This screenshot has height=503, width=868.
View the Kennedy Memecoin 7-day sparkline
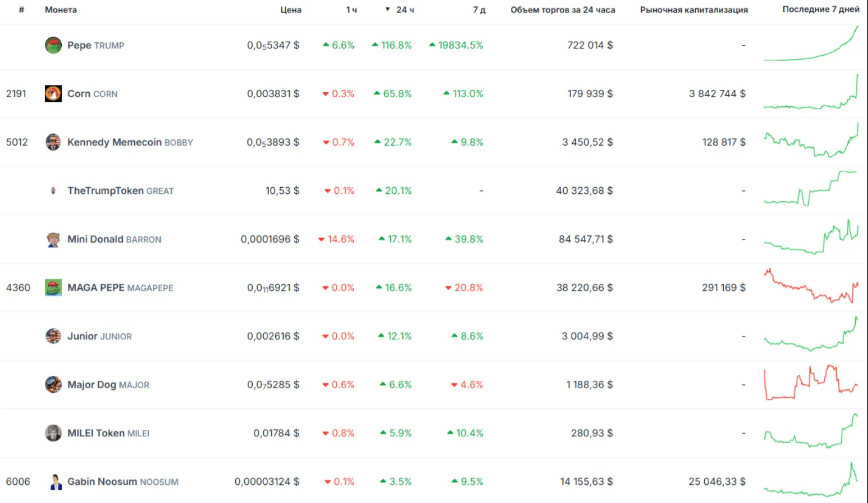coord(811,140)
